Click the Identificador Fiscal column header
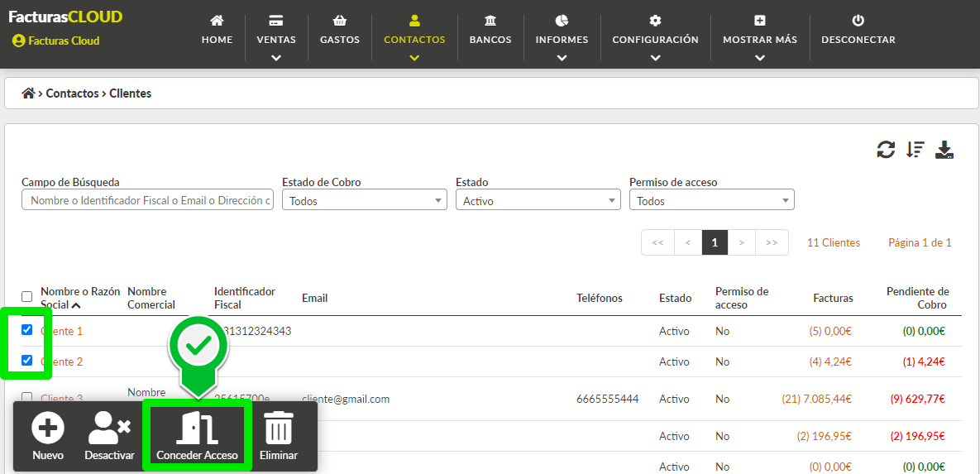 pos(244,299)
